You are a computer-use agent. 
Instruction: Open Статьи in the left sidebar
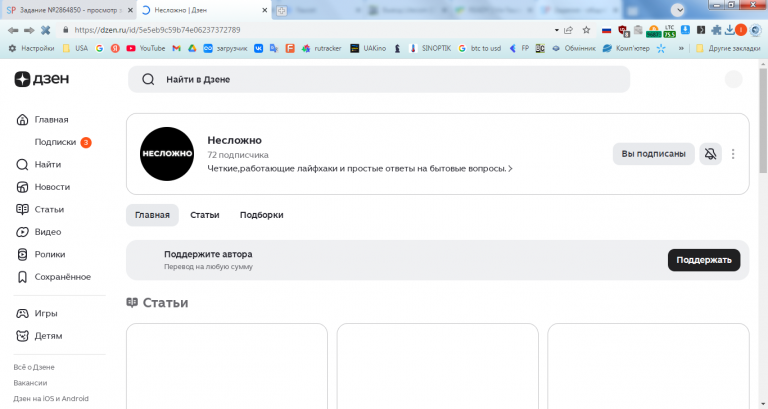point(40,210)
